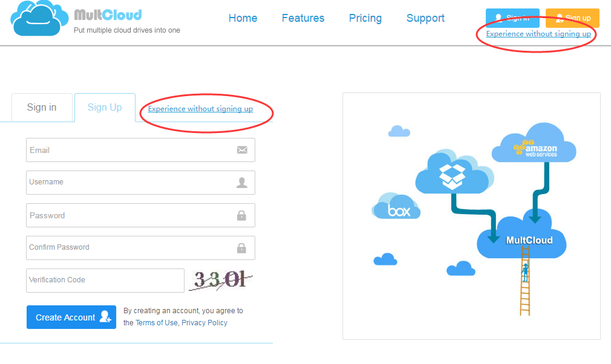Click the MultCloud cloud logo
Screen dimensions: 611x364
(x=39, y=18)
